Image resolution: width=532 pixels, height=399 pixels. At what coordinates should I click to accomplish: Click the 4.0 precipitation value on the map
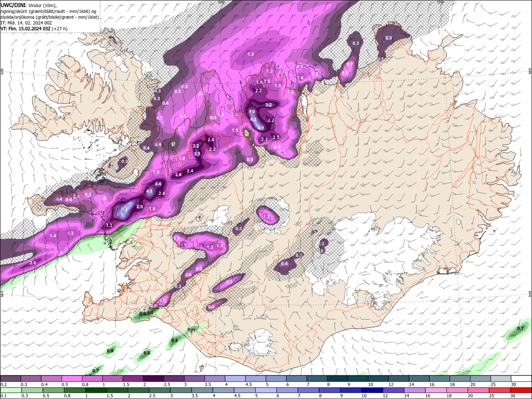pos(252,111)
